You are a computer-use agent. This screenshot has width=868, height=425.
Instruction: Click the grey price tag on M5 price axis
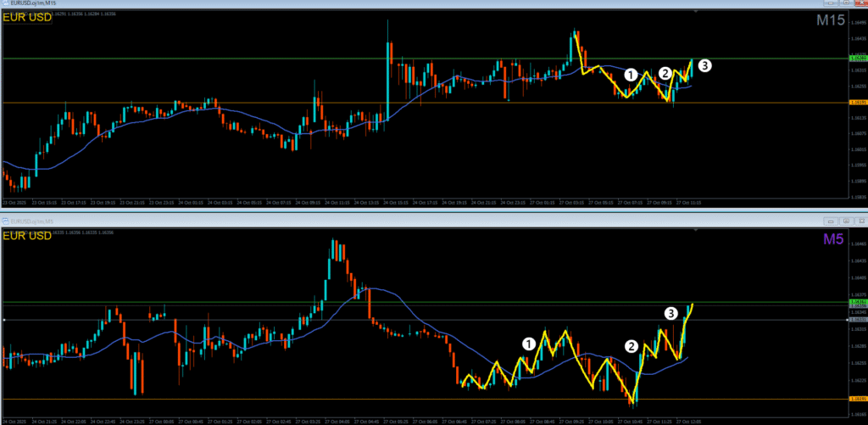coord(856,320)
